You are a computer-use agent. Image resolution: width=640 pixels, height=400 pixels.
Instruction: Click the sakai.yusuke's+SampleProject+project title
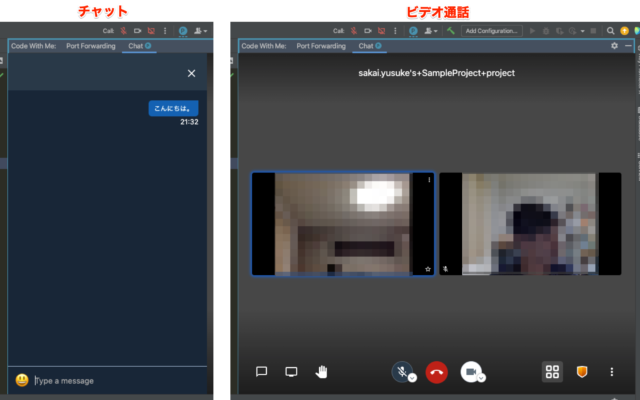(x=436, y=73)
